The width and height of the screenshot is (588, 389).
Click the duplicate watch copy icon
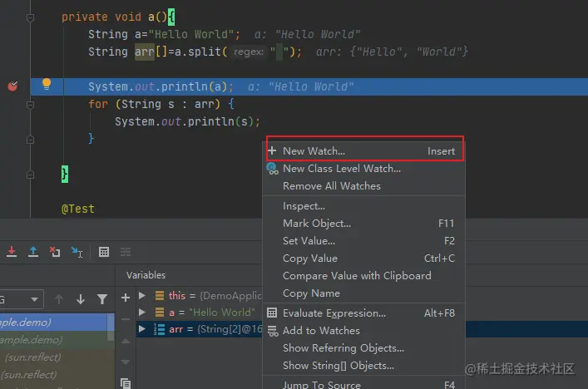point(126,383)
